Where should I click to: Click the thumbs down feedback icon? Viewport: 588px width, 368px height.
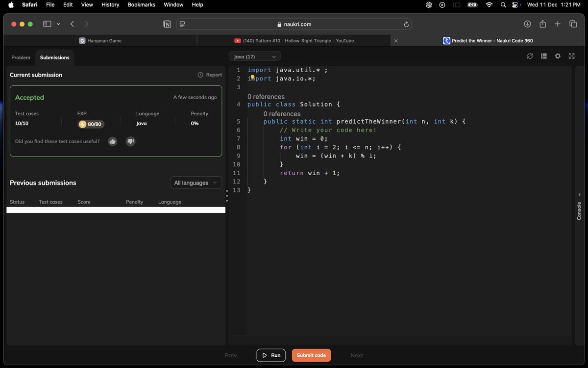(x=130, y=141)
